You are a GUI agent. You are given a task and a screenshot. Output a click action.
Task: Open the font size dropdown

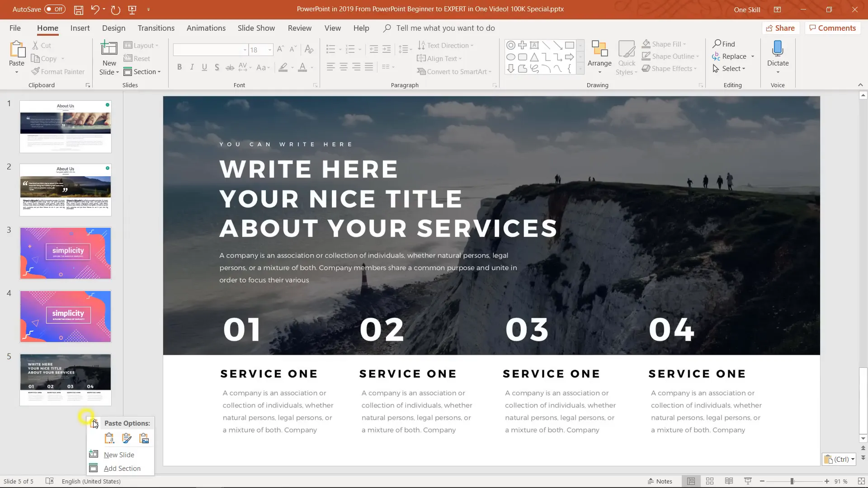(270, 50)
